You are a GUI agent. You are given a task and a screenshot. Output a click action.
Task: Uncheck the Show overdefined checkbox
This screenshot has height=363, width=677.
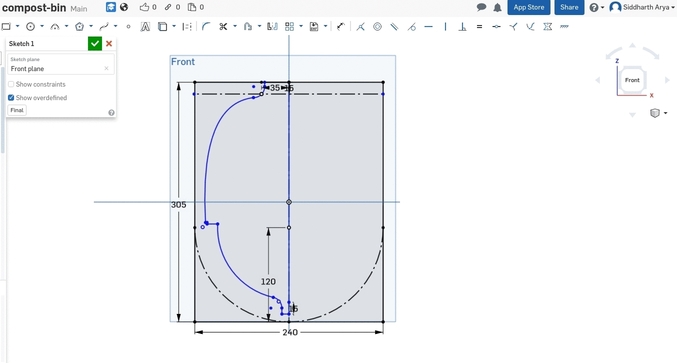(x=11, y=98)
